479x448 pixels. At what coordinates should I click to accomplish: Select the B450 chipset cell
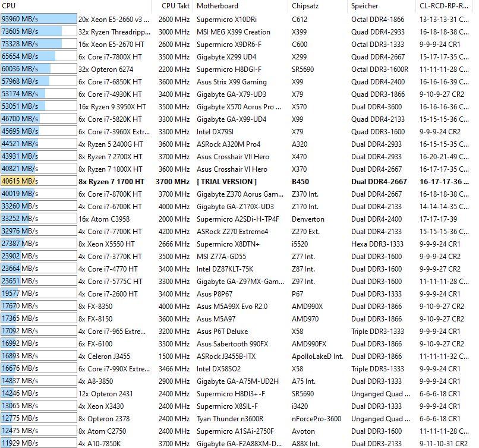click(x=300, y=182)
